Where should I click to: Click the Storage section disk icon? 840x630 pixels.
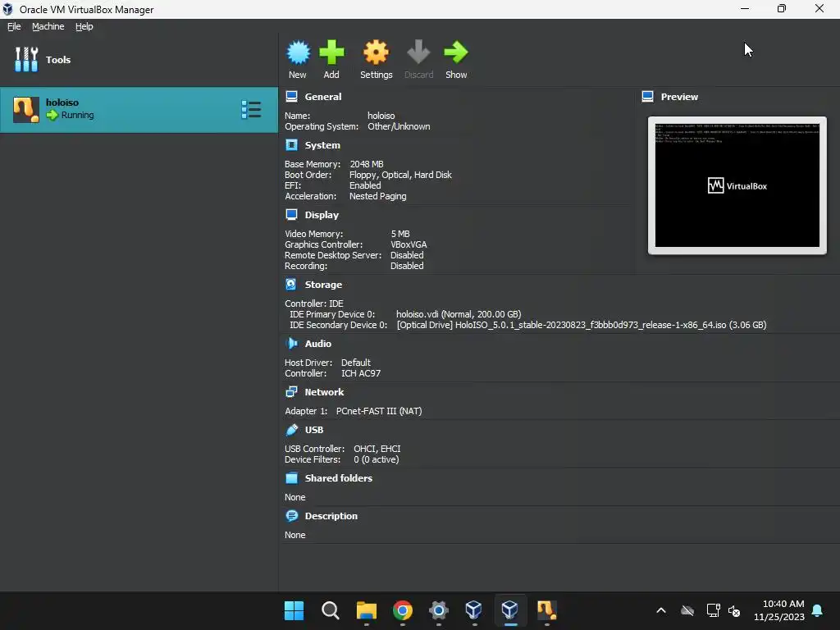point(291,284)
